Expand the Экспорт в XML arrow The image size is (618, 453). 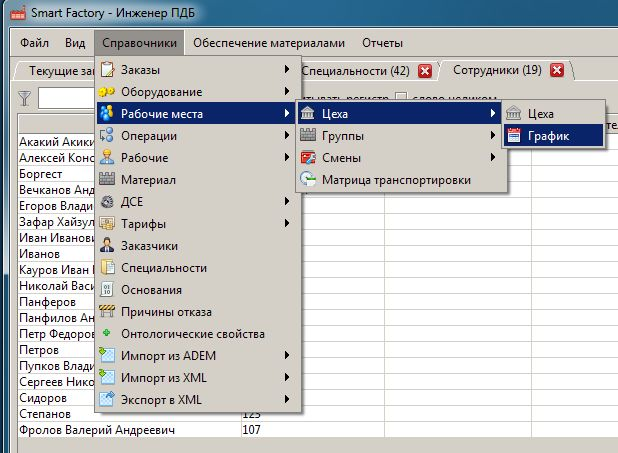tap(287, 399)
